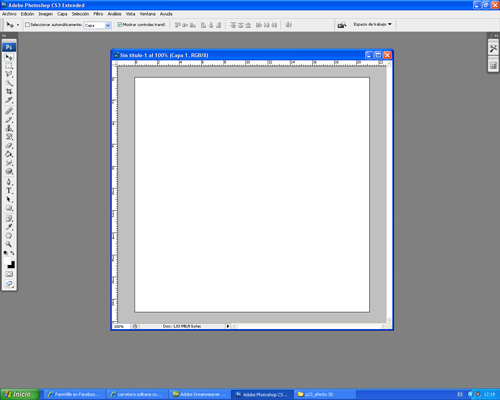Switch to Adobe Dreamweaver taskbar button
500x400 pixels.
199,394
